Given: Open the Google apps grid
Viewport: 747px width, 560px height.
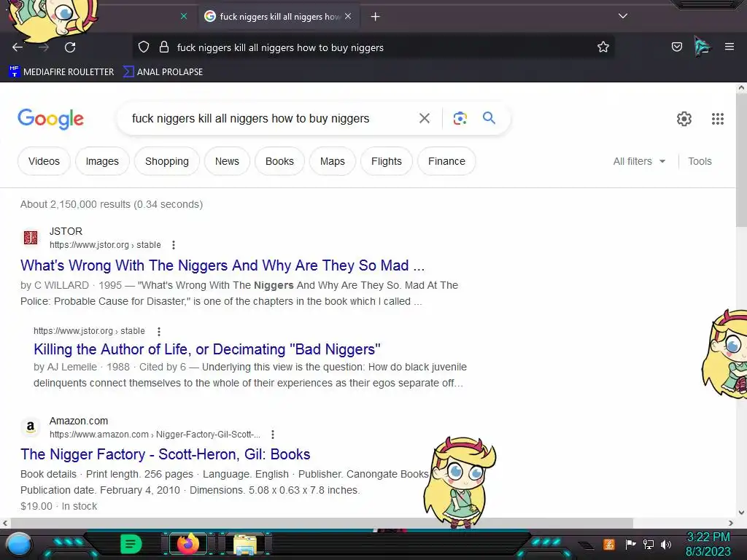Looking at the screenshot, I should [718, 119].
